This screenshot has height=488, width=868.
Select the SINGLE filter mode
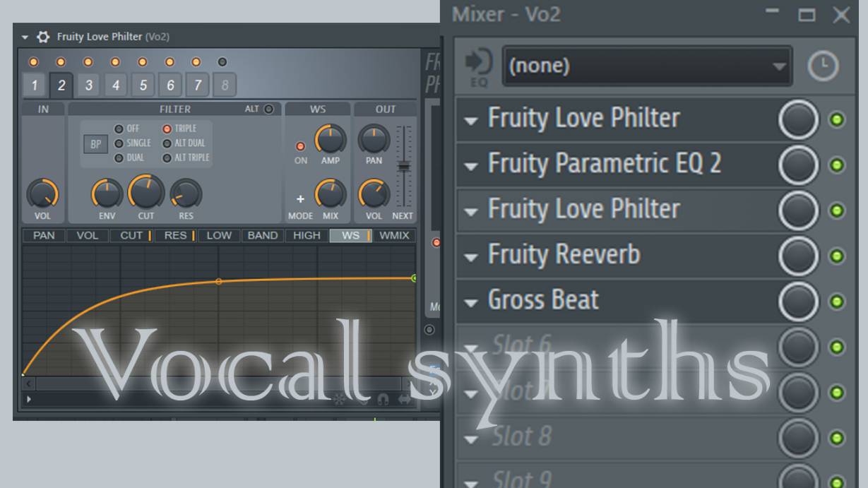(119, 143)
